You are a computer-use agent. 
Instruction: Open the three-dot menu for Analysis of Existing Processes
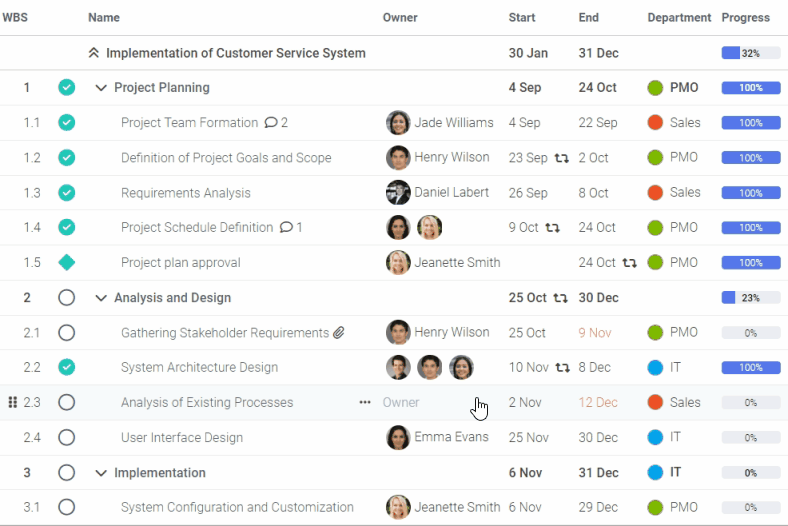(x=365, y=402)
